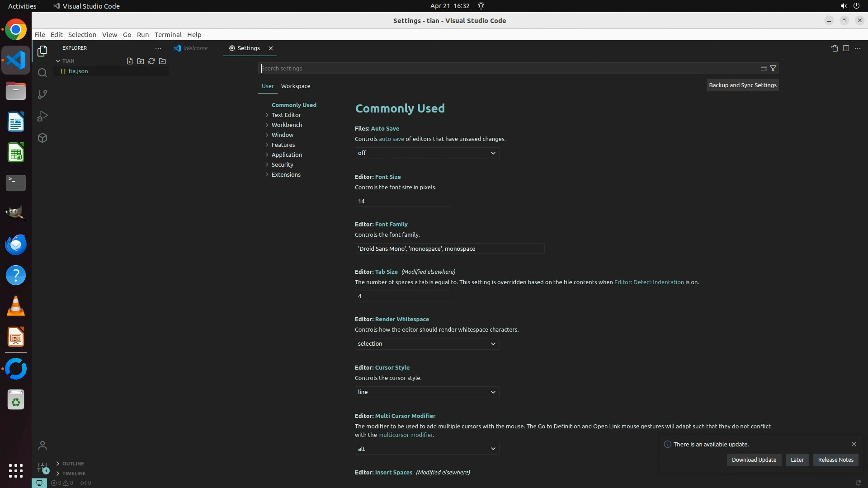The width and height of the screenshot is (868, 488).
Task: Expand the Text Editor settings category
Action: pos(286,115)
